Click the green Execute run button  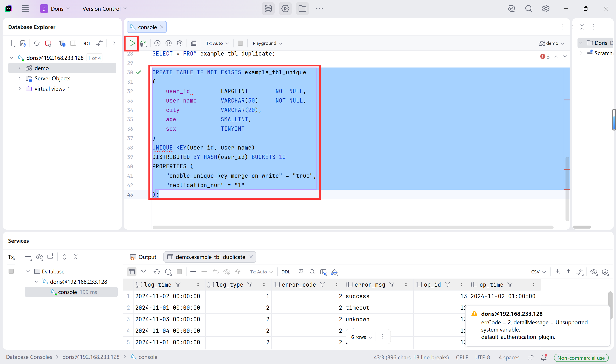tap(132, 43)
